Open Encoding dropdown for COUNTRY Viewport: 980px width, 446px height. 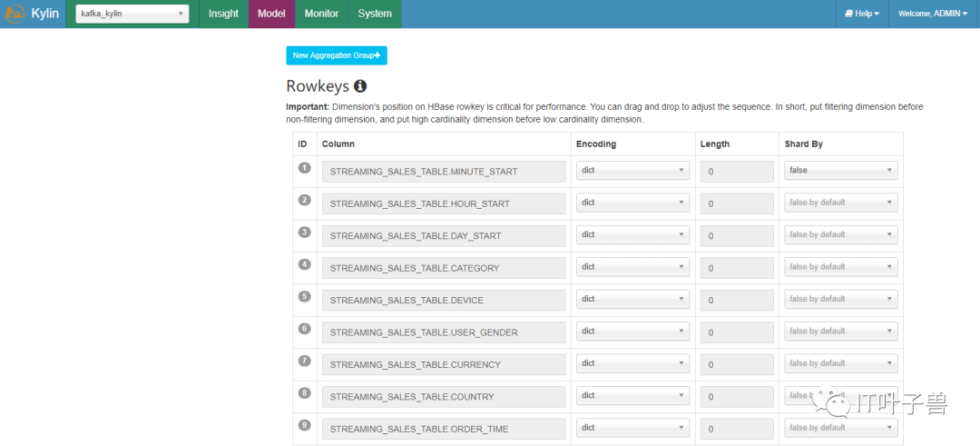pyautogui.click(x=632, y=396)
